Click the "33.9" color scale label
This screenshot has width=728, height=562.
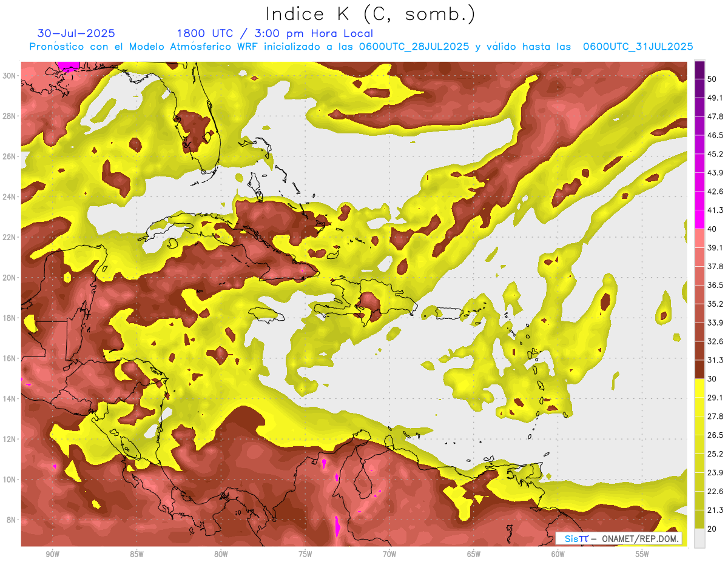715,323
